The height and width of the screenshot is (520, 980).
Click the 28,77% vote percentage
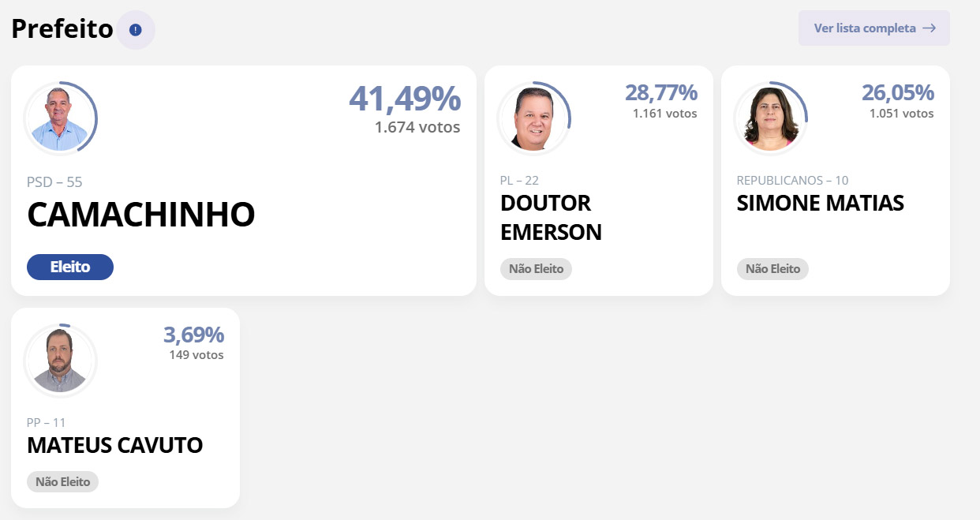click(660, 93)
